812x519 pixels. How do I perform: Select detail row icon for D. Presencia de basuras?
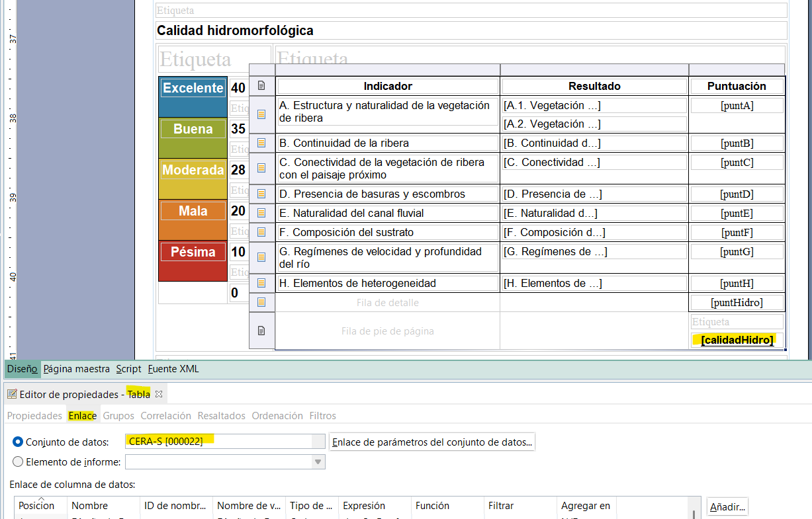[x=261, y=194]
